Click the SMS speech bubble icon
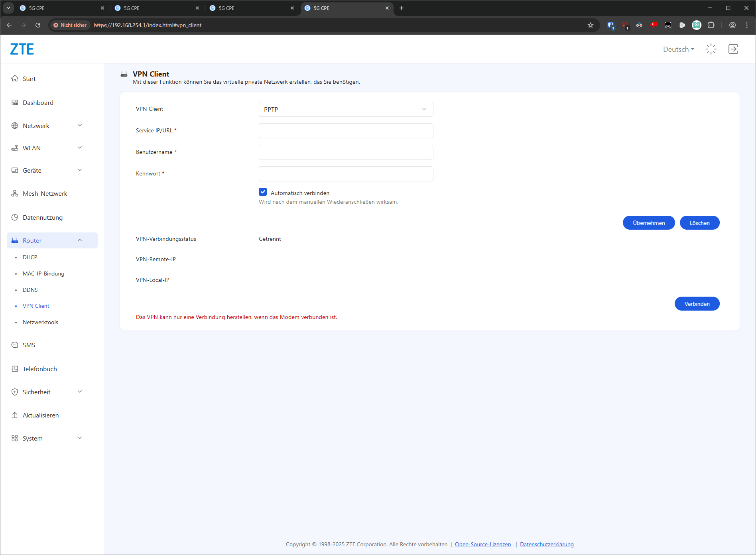The image size is (756, 555). [15, 345]
